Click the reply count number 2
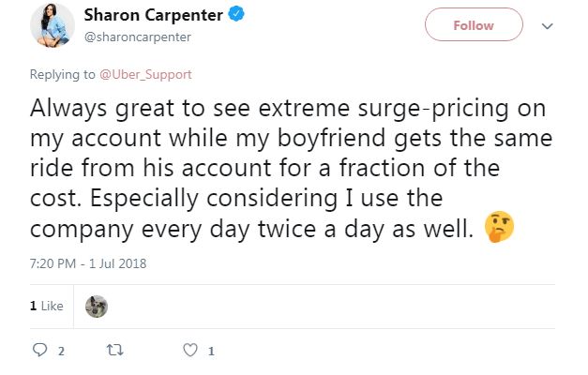The height and width of the screenshot is (375, 588). pos(61,351)
